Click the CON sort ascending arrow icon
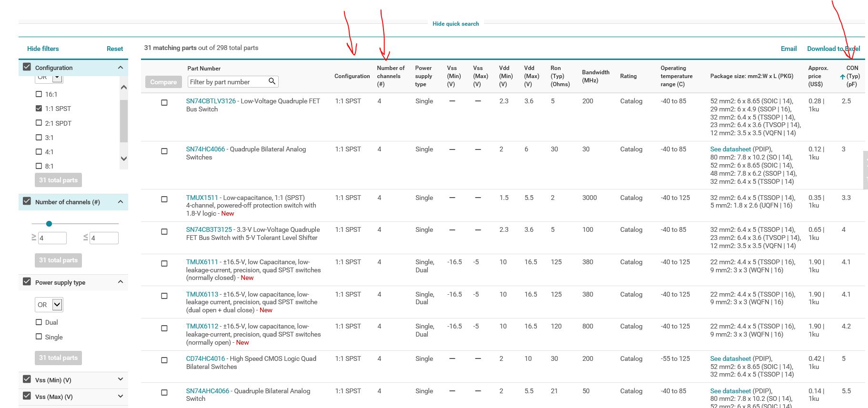 (x=842, y=77)
